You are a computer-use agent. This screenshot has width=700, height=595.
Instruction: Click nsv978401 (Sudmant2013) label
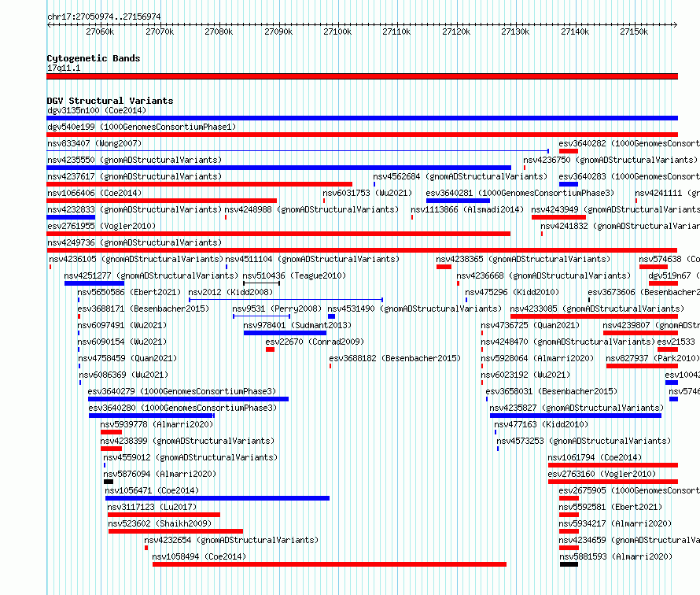(x=297, y=325)
